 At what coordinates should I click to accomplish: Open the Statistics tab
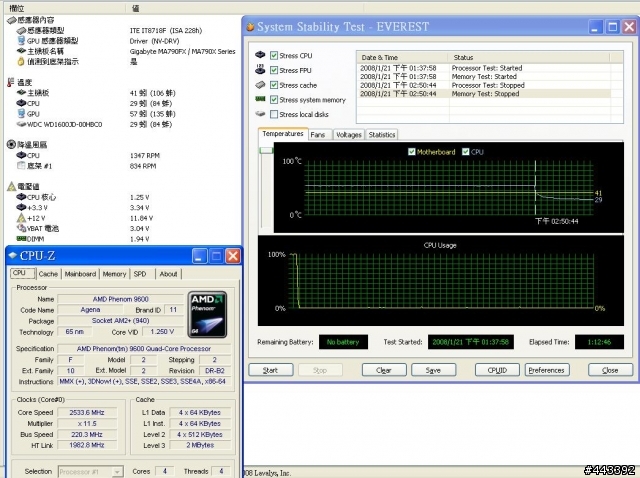(382, 135)
